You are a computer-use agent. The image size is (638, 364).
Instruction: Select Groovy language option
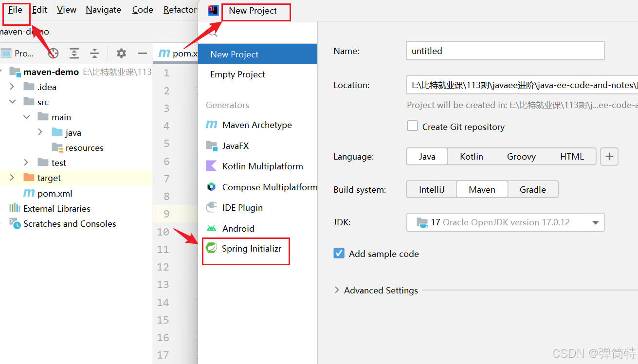(x=521, y=156)
